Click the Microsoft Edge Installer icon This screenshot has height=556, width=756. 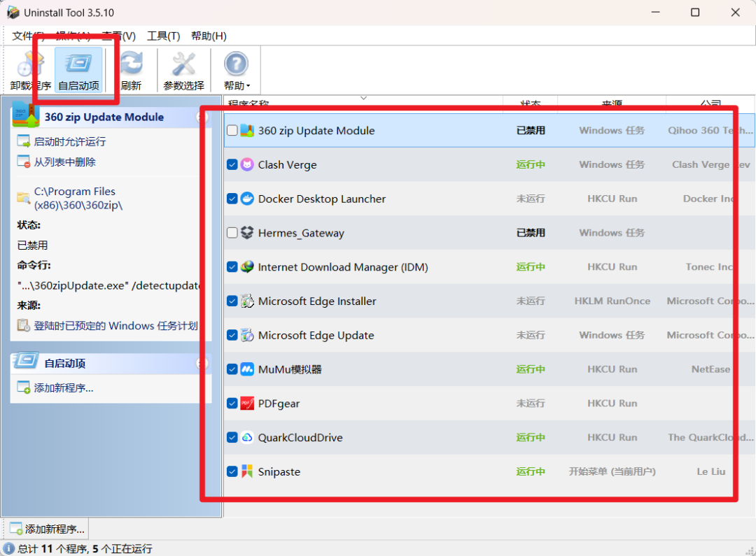coord(247,301)
